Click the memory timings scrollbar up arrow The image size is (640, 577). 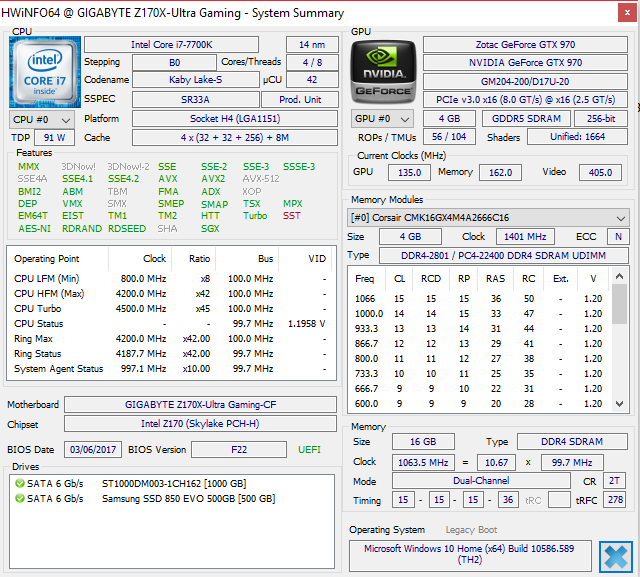[619, 277]
